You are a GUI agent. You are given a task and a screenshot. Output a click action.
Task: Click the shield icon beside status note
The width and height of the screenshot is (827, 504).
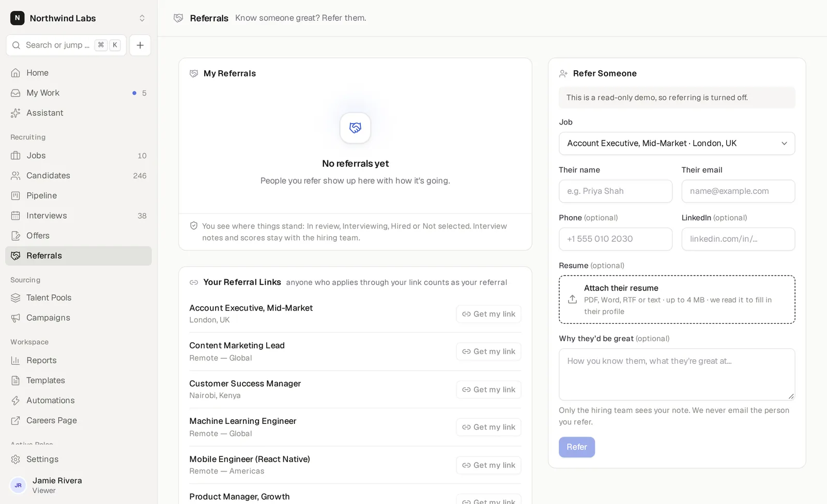tap(194, 226)
